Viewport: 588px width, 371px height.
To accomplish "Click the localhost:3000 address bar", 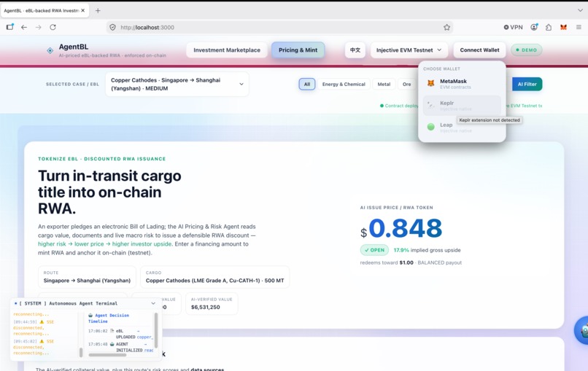I will (x=279, y=28).
